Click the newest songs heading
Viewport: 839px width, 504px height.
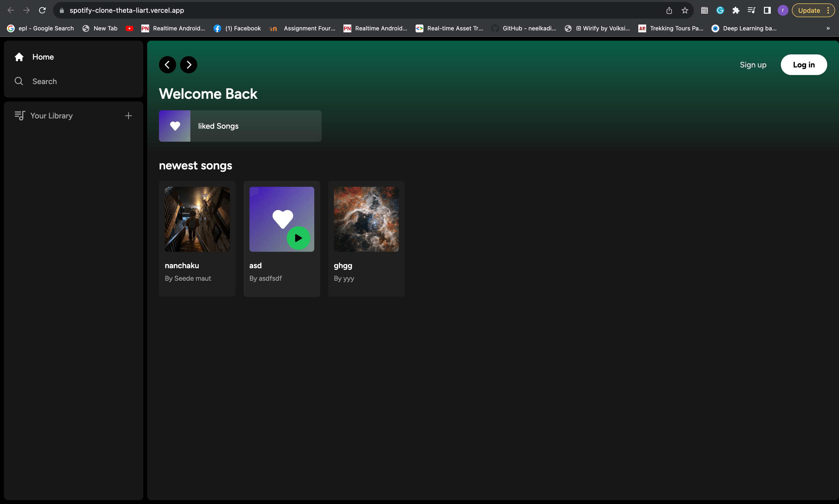195,165
